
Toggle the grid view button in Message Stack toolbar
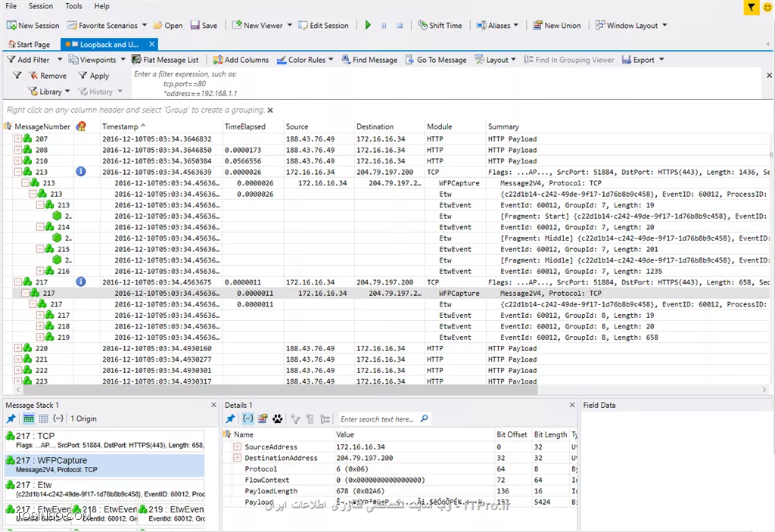[43, 418]
